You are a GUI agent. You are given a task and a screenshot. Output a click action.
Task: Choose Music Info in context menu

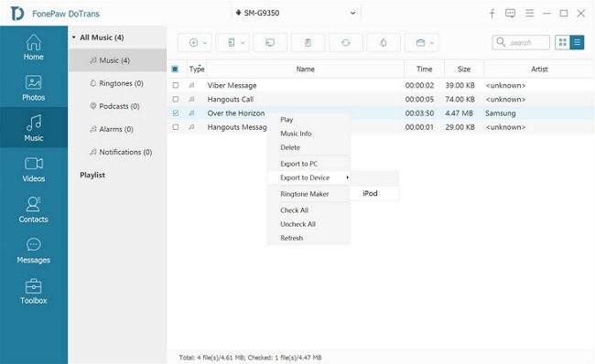click(308, 134)
